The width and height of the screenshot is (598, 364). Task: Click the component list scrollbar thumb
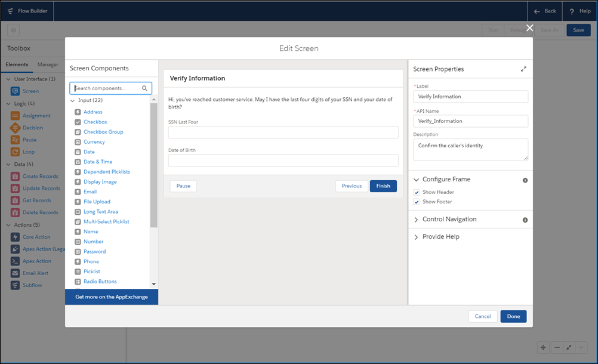(154, 165)
